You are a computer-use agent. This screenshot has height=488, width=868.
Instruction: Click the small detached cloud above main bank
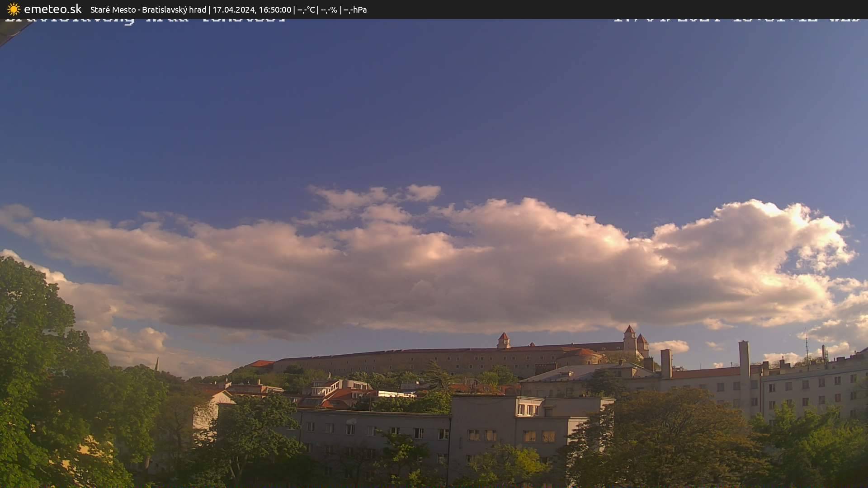423,193
